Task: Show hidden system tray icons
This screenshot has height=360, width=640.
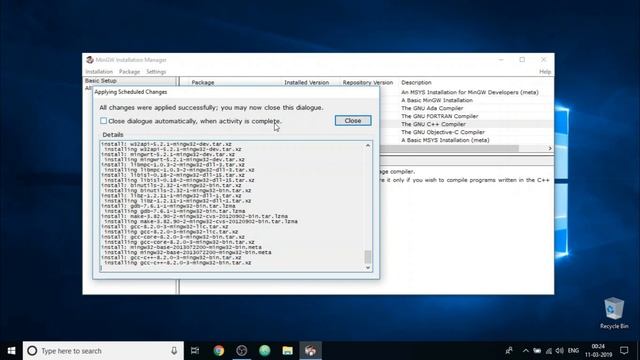Action: pyautogui.click(x=526, y=351)
